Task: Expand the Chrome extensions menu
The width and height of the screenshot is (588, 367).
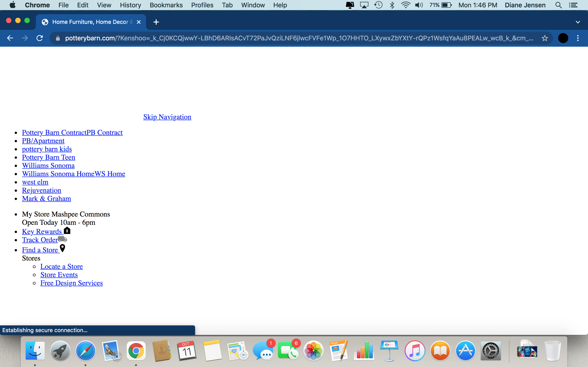Action: coord(563,39)
